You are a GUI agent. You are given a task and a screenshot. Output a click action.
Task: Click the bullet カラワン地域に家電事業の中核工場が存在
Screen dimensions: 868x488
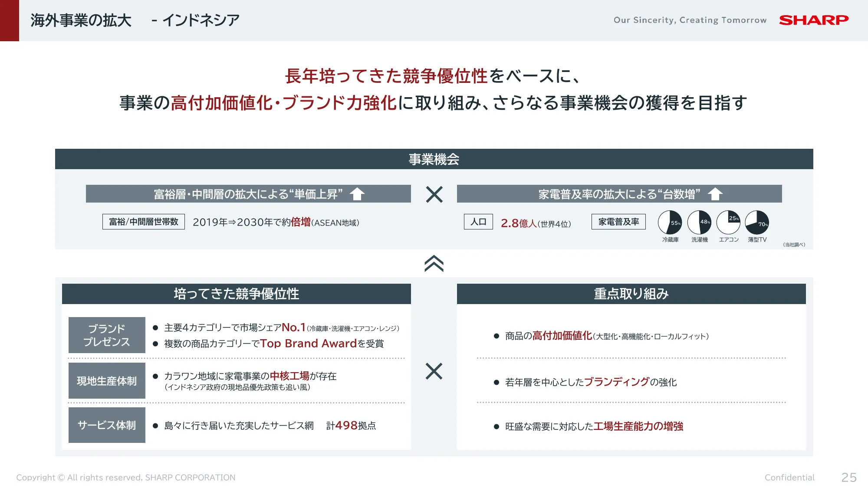coord(245,376)
